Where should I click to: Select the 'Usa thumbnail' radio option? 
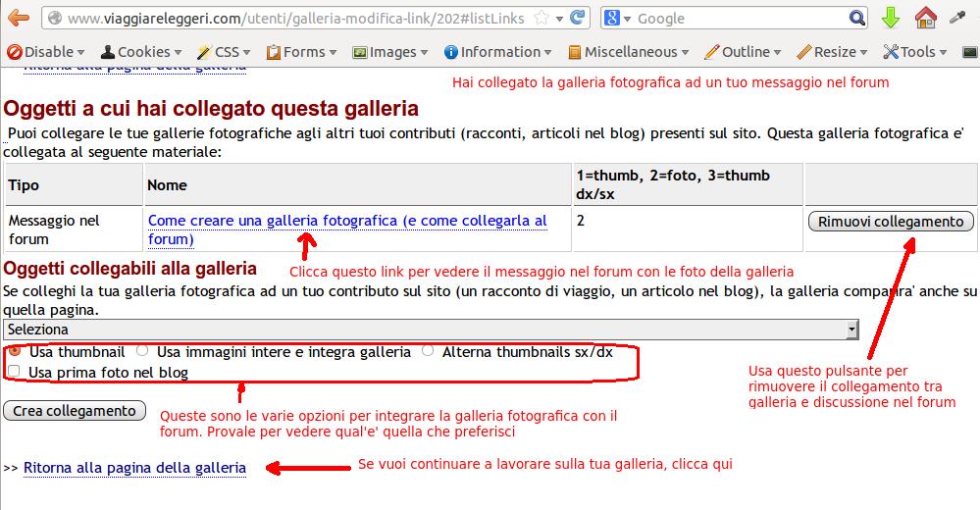tap(14, 351)
